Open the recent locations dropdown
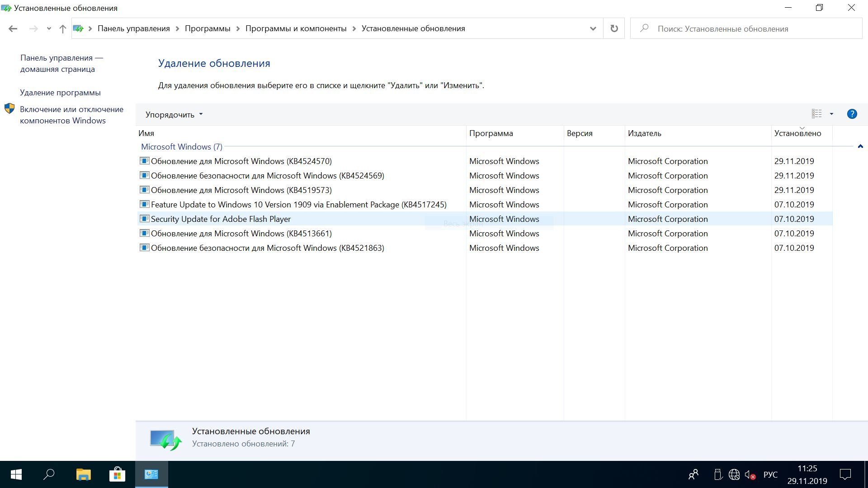868x488 pixels. 49,28
